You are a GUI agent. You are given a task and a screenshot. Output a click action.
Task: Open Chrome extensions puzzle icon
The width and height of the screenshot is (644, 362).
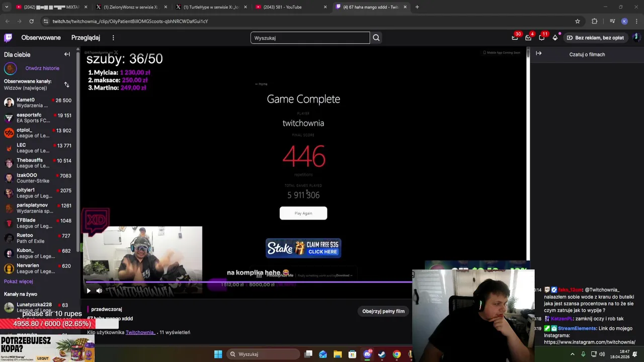click(x=595, y=21)
